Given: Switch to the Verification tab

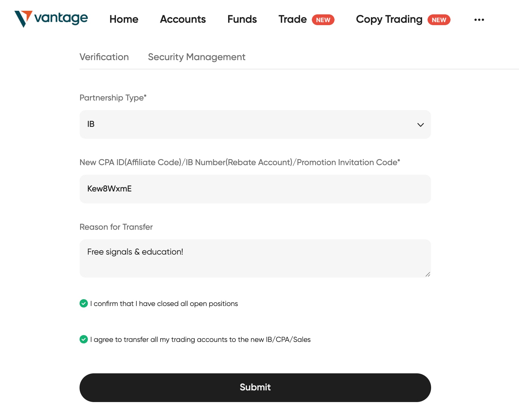Looking at the screenshot, I should 104,57.
